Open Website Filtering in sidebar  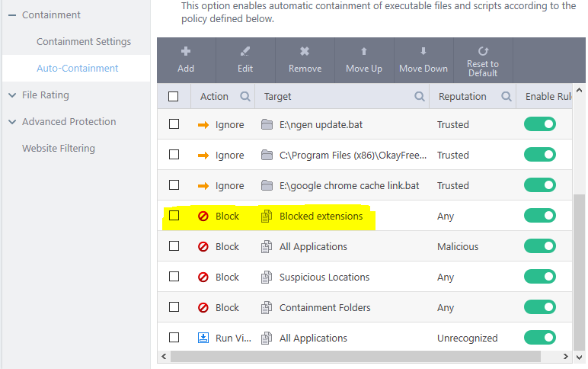pyautogui.click(x=59, y=149)
